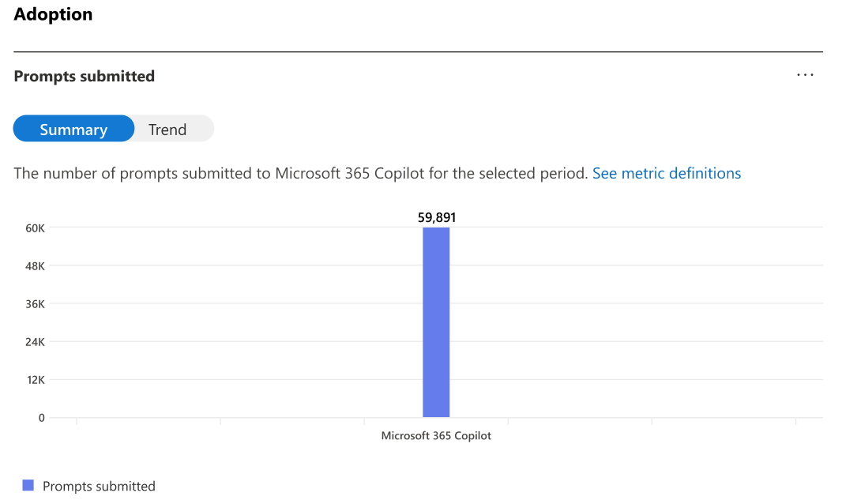
Task: Click the empty chart area right of the bar
Action: pos(632,324)
